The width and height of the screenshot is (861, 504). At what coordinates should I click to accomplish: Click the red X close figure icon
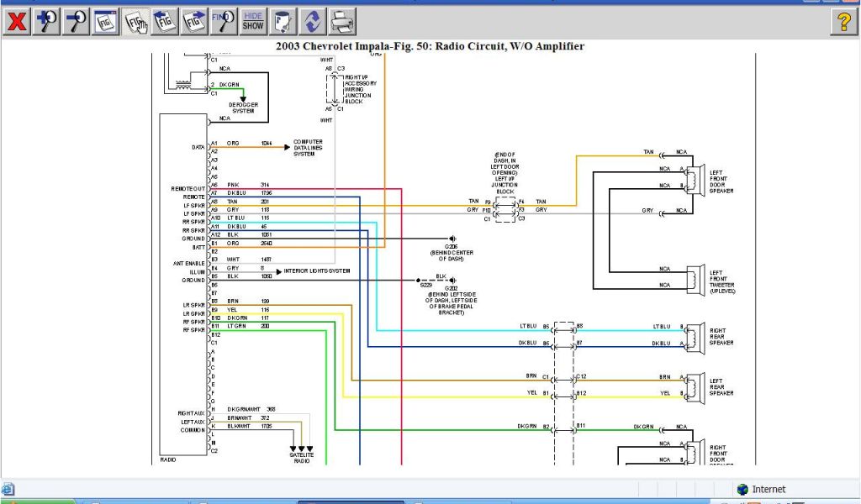[x=17, y=21]
